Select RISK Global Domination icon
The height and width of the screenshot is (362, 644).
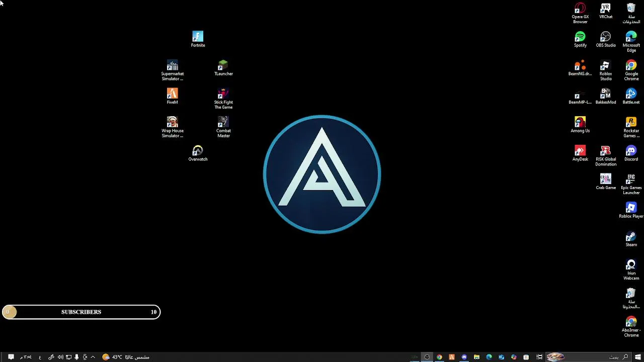point(606,156)
